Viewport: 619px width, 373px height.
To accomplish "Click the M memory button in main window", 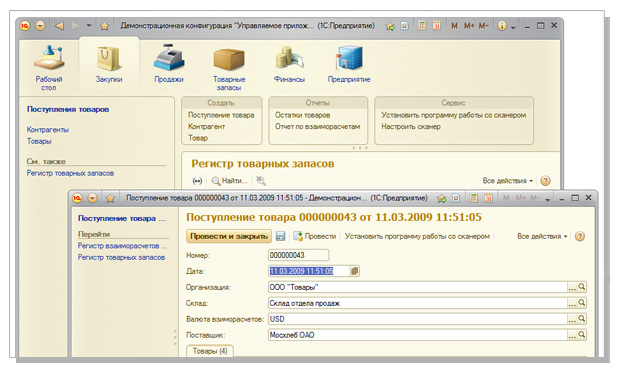I will pyautogui.click(x=454, y=26).
